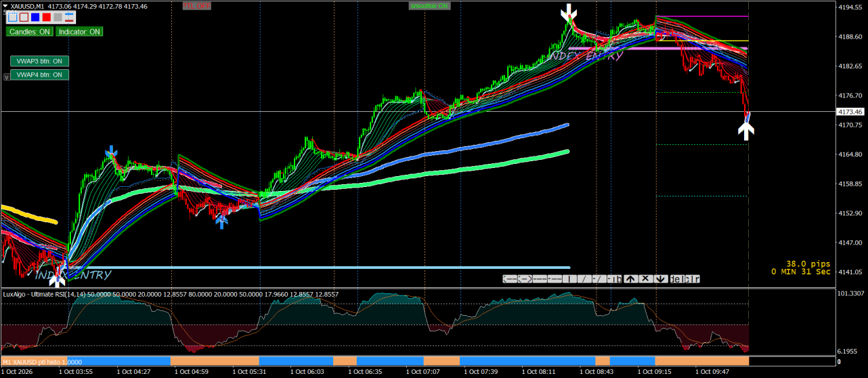Toggle the smoothie ON label button
Image resolution: width=868 pixels, height=378 pixels.
(x=429, y=5)
